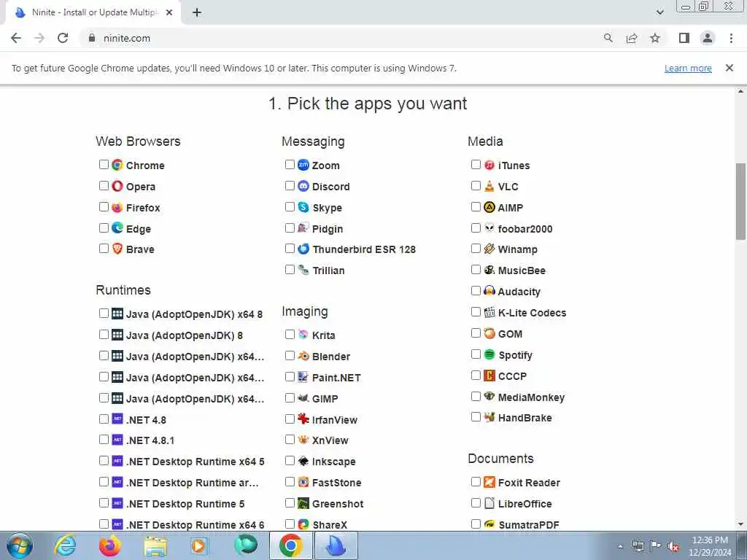Share this page via the share icon
The height and width of the screenshot is (560, 747).
632,38
